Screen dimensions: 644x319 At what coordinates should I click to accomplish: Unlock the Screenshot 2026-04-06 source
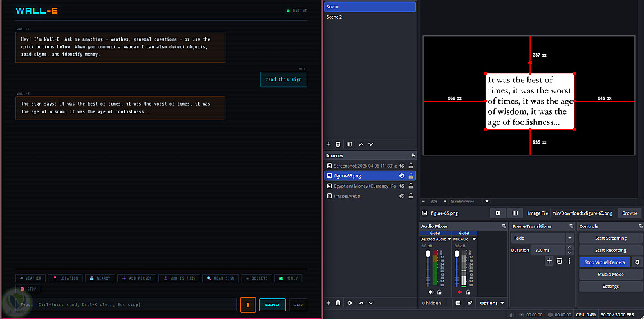click(x=411, y=165)
